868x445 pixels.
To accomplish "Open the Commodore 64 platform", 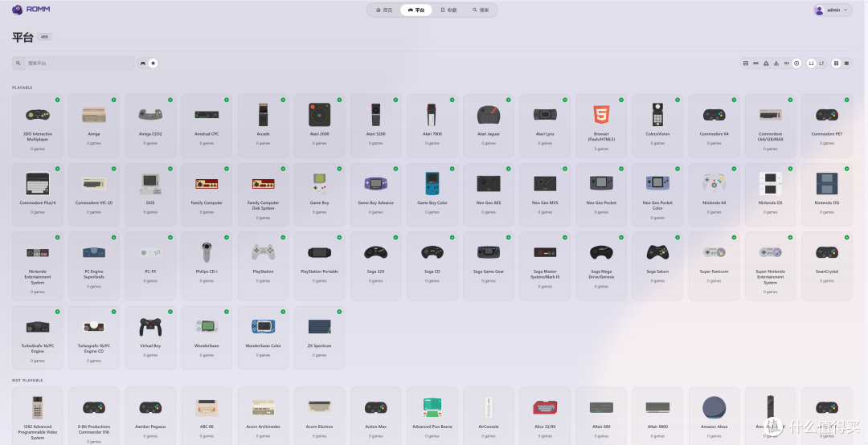I will click(714, 125).
